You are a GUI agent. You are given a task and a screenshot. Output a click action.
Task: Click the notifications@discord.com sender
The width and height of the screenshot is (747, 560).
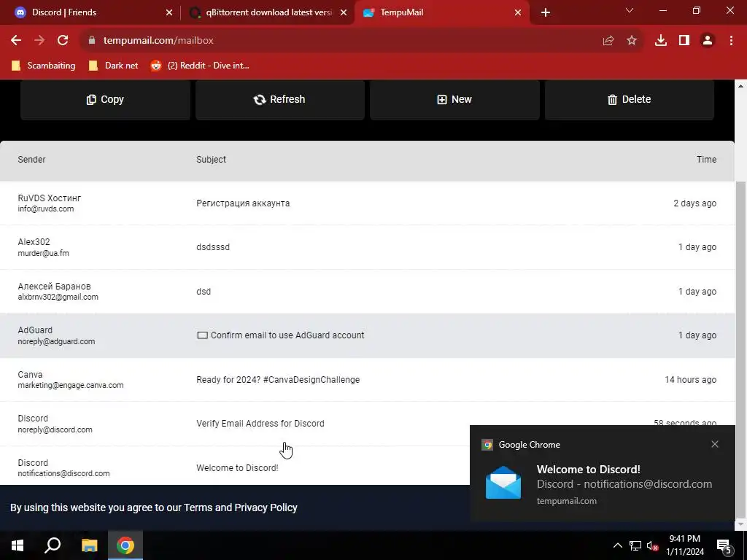(63, 473)
